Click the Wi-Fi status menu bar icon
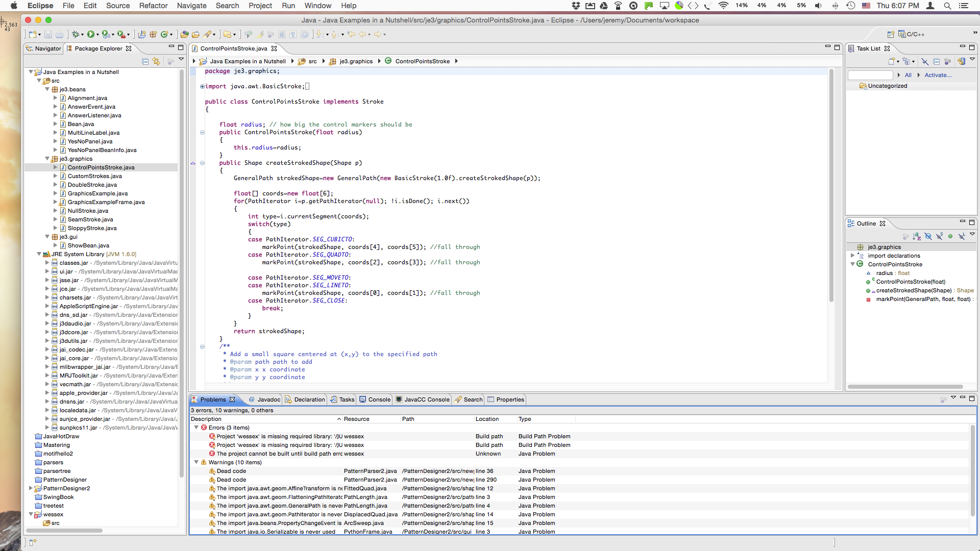 (723, 6)
